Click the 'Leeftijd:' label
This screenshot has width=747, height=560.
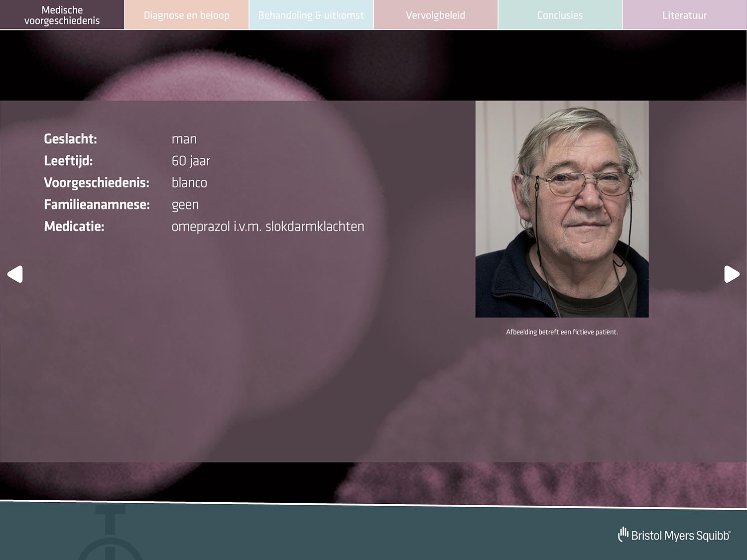(68, 161)
